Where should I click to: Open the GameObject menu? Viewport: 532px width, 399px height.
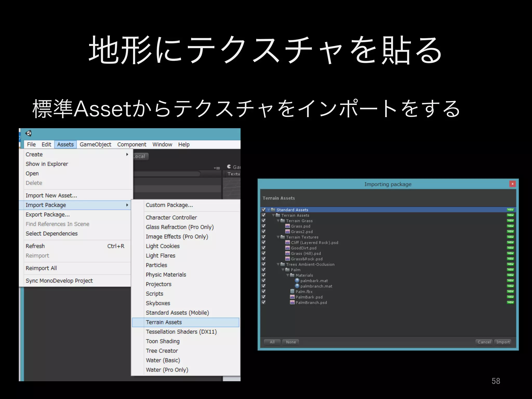(x=95, y=144)
